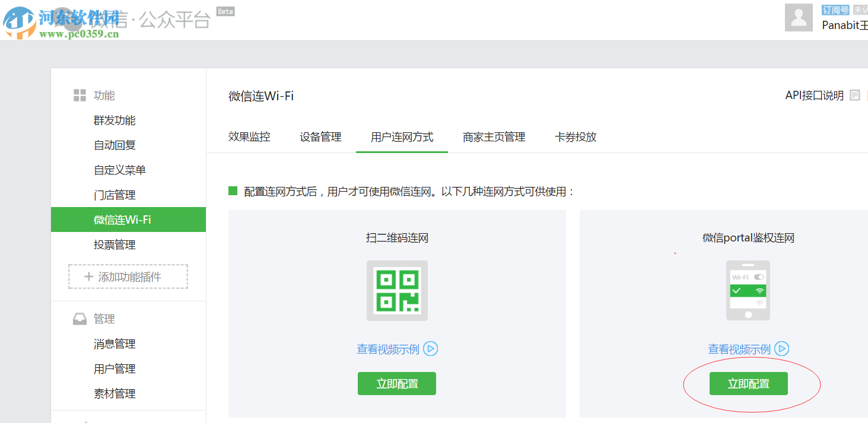Switch to the 效果监控 tab
This screenshot has height=423, width=868.
click(249, 136)
